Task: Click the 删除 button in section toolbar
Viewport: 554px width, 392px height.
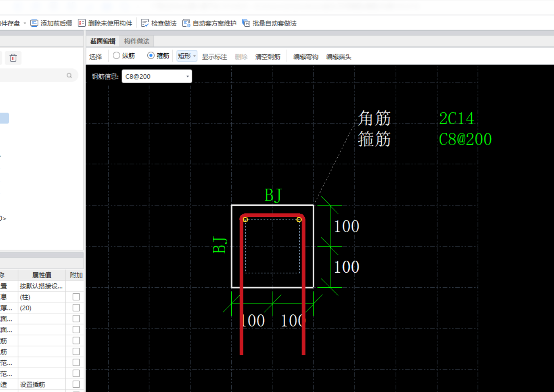Action: pos(241,57)
